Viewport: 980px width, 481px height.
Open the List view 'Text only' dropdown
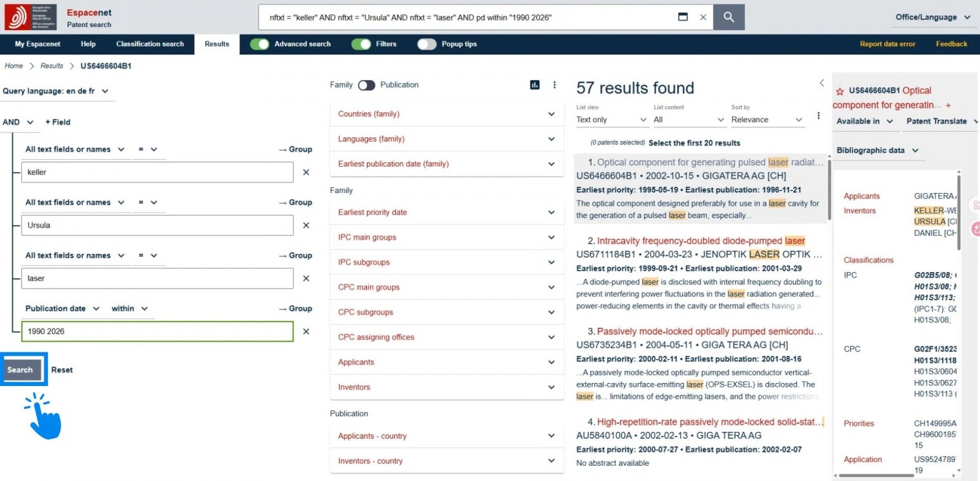pos(611,120)
